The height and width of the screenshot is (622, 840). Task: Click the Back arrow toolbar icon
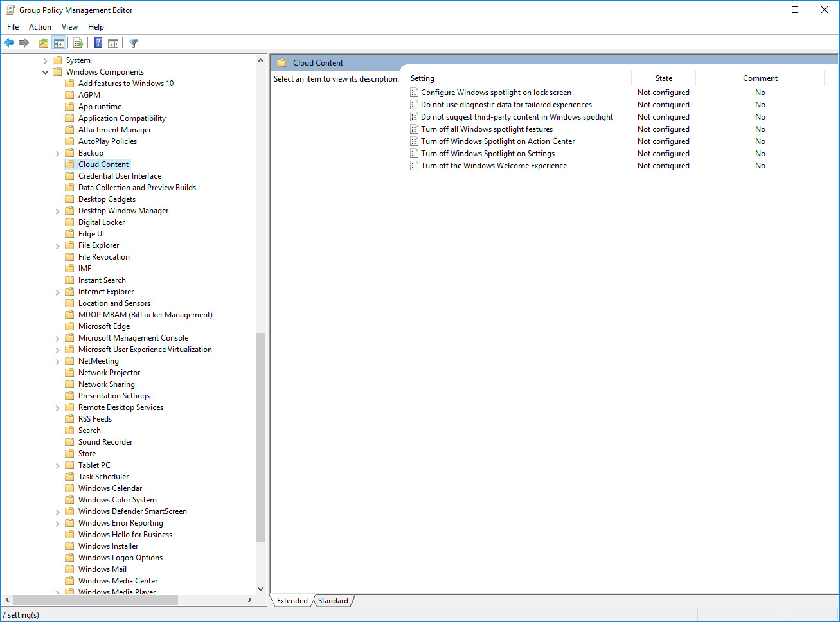(x=9, y=43)
